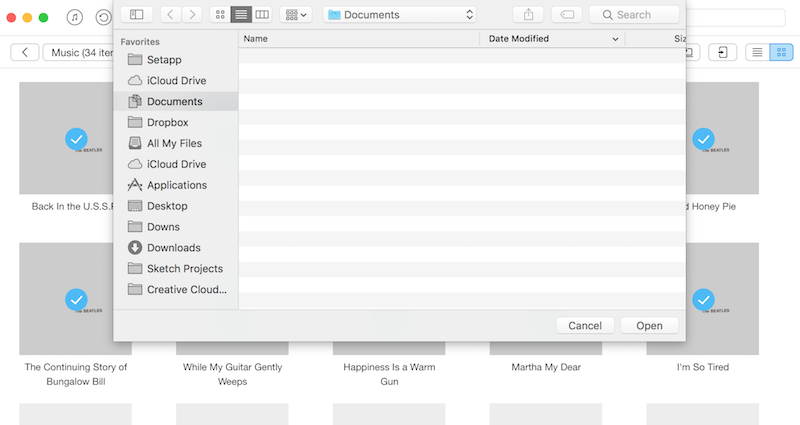The height and width of the screenshot is (425, 800).
Task: Click I'm So Tired title
Action: click(703, 367)
